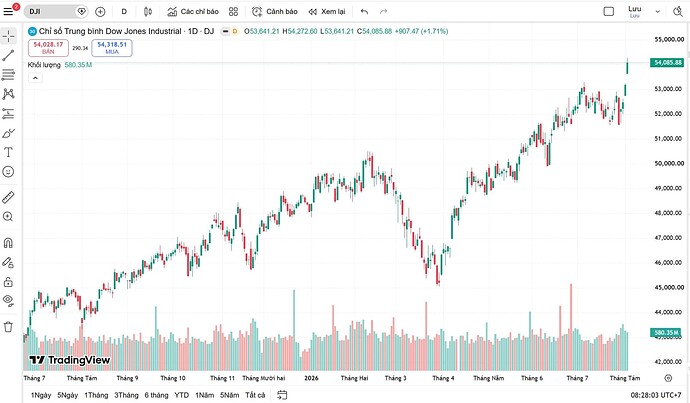Open the Fibonacci and horizontal lines tool
Screen dimensions: 690x403
point(8,75)
